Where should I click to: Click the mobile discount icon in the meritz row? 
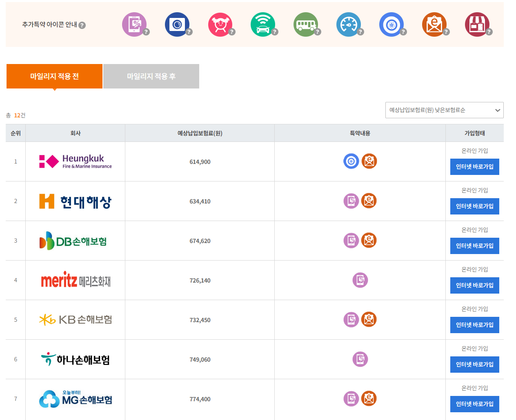pyautogui.click(x=360, y=280)
